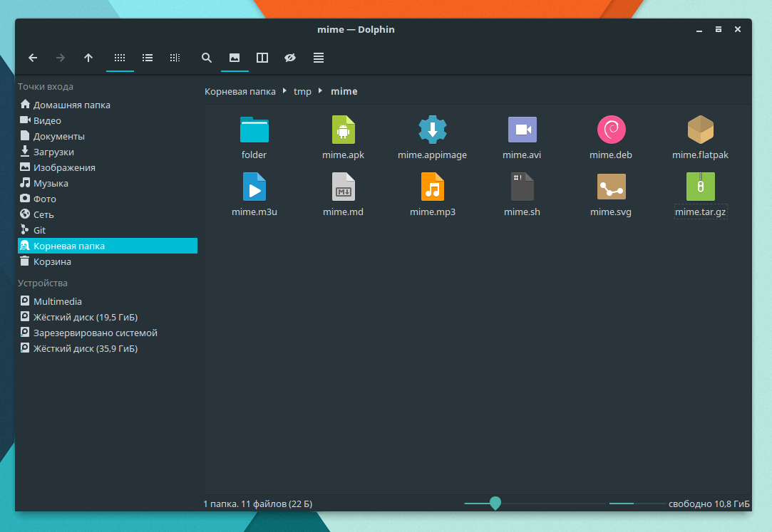Screen dimensions: 772x532
Task: Open Видео place in sidebar
Action: (108, 120)
